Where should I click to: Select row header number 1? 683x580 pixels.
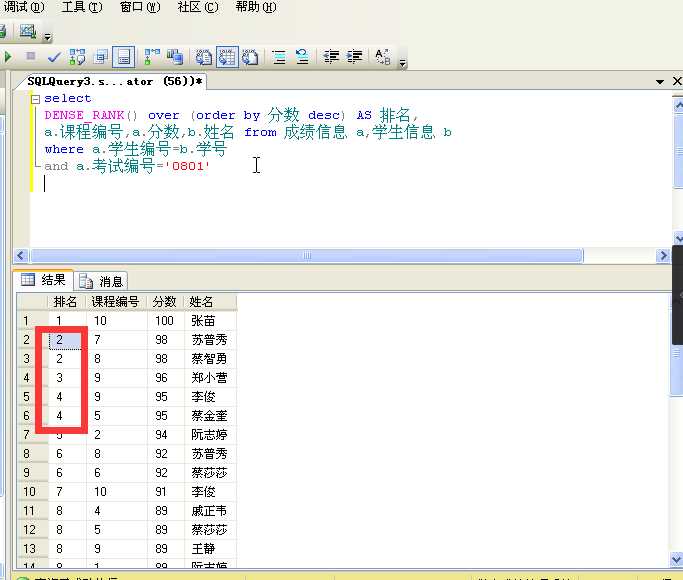click(x=32, y=321)
